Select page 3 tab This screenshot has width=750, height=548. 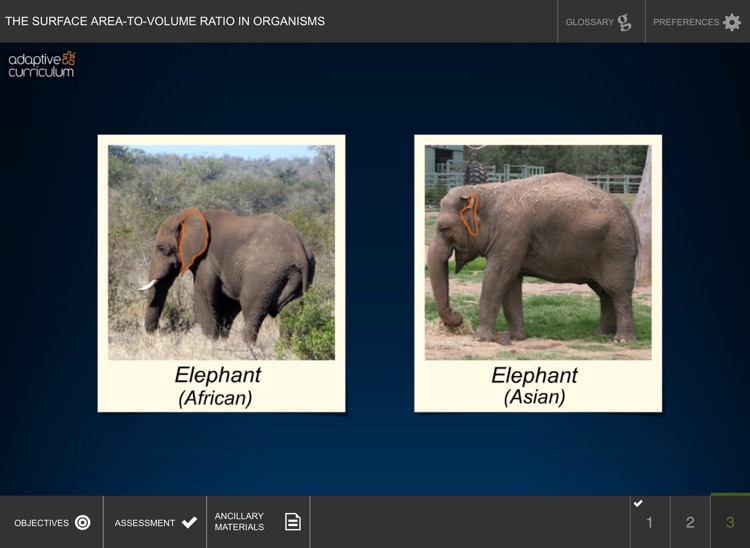(x=730, y=522)
